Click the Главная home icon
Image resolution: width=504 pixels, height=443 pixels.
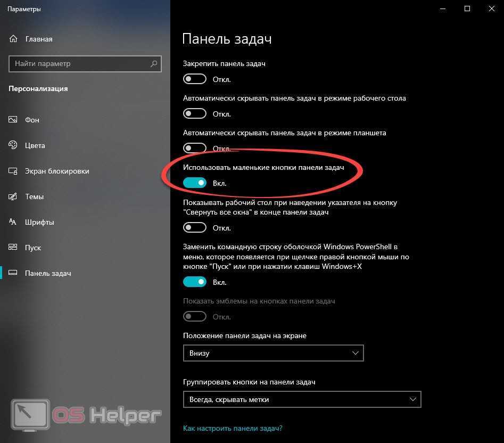click(x=13, y=39)
